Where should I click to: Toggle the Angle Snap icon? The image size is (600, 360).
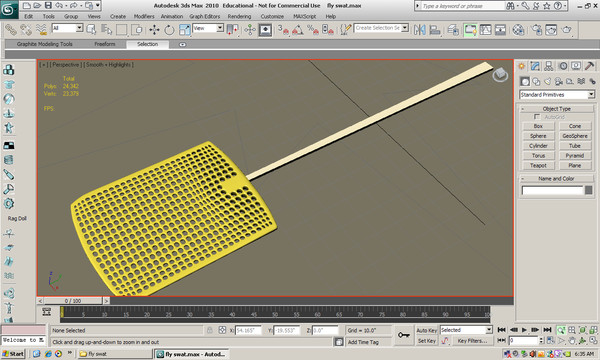[298, 29]
